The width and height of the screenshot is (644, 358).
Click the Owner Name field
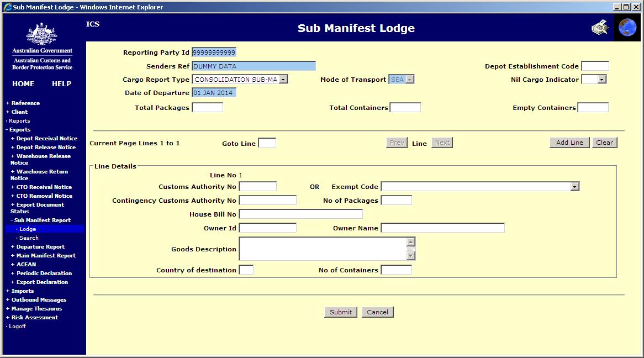click(443, 228)
